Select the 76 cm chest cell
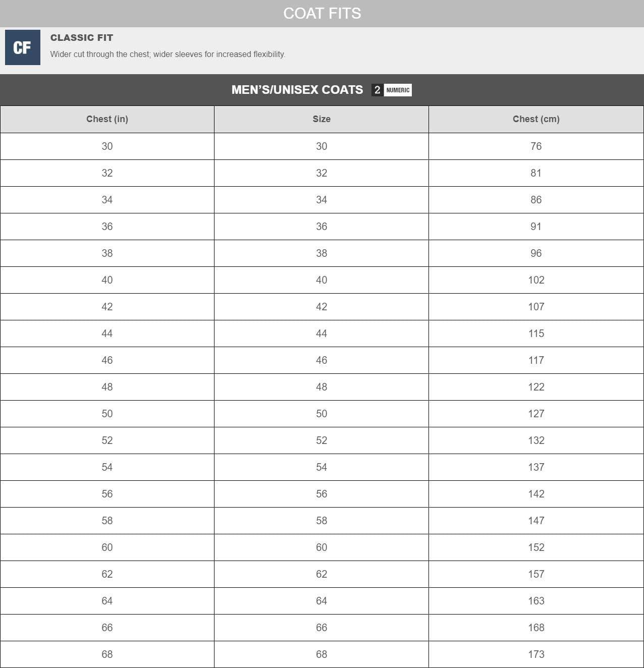The width and height of the screenshot is (644, 668). 536,146
